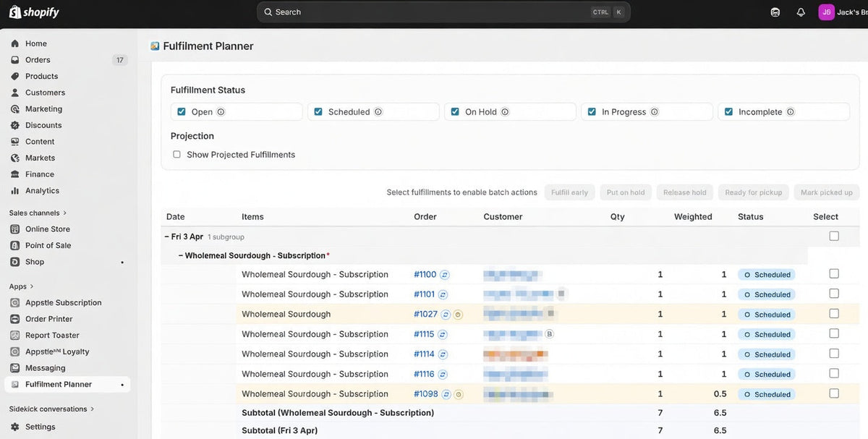The height and width of the screenshot is (439, 868).
Task: Click the Analytics bar chart icon
Action: [x=14, y=190]
